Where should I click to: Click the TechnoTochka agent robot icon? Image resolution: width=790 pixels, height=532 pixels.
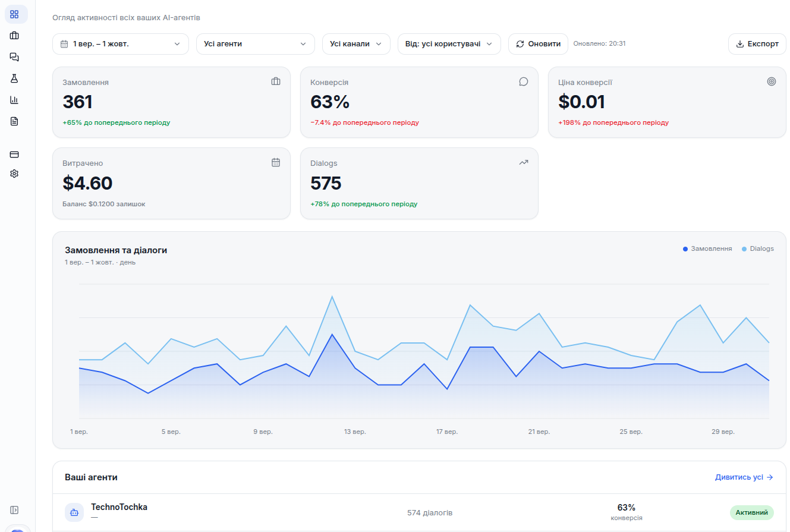coord(74,512)
